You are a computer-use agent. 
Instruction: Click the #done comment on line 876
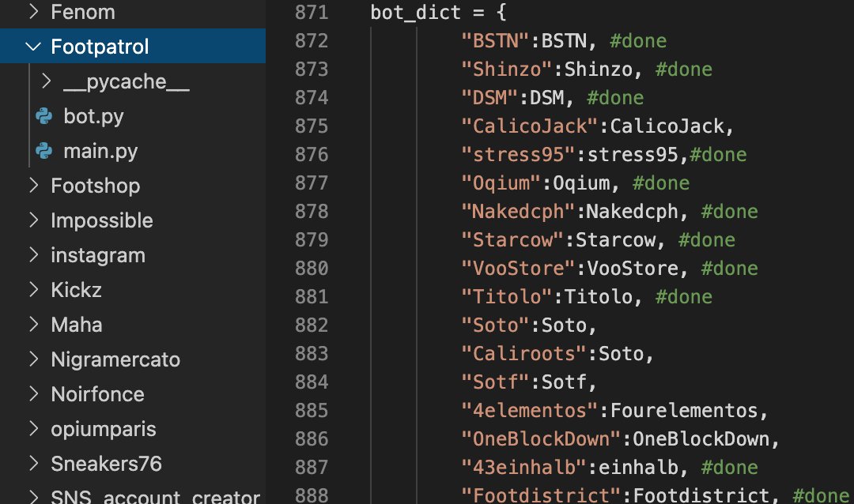point(718,154)
